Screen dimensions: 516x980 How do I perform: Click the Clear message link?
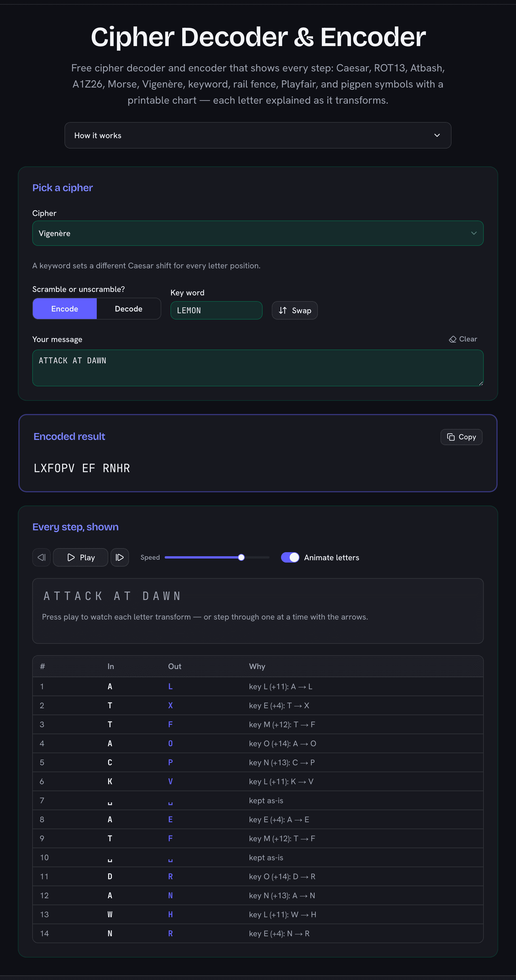point(463,339)
